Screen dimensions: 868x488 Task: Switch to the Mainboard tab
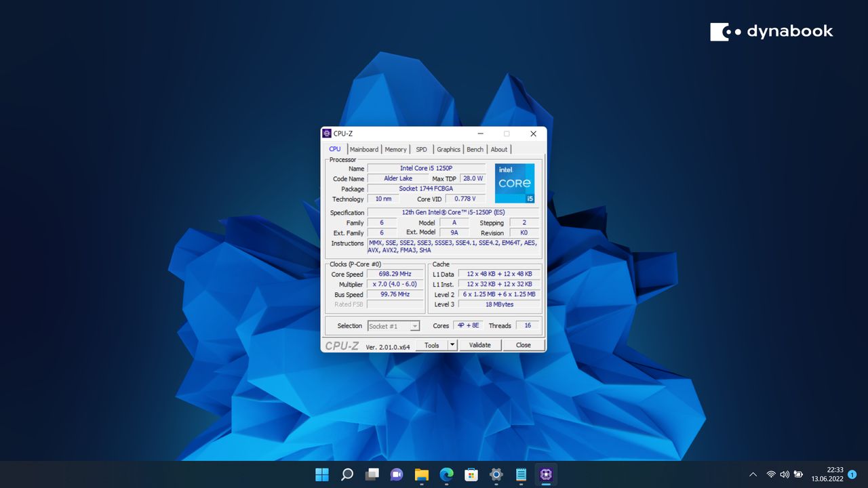pyautogui.click(x=364, y=149)
